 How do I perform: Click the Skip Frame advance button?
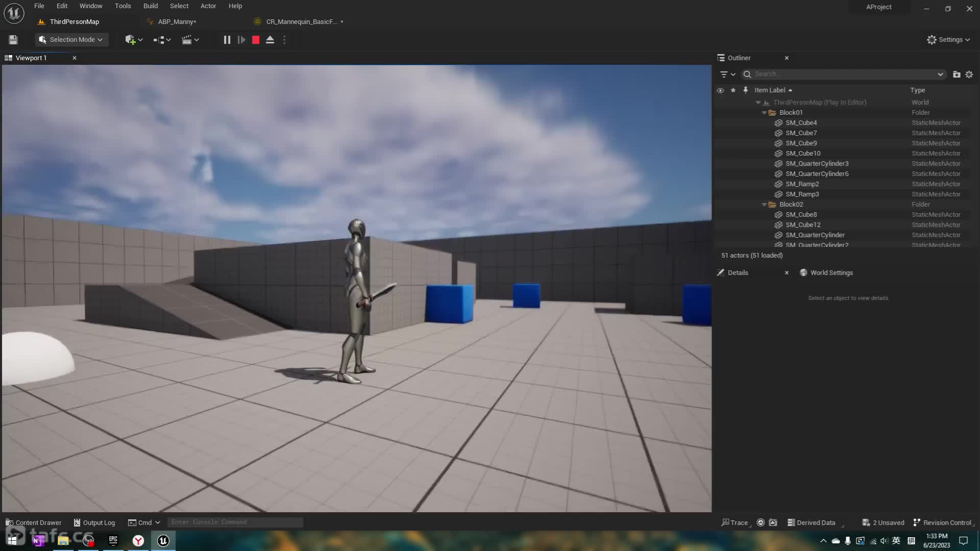pos(241,40)
